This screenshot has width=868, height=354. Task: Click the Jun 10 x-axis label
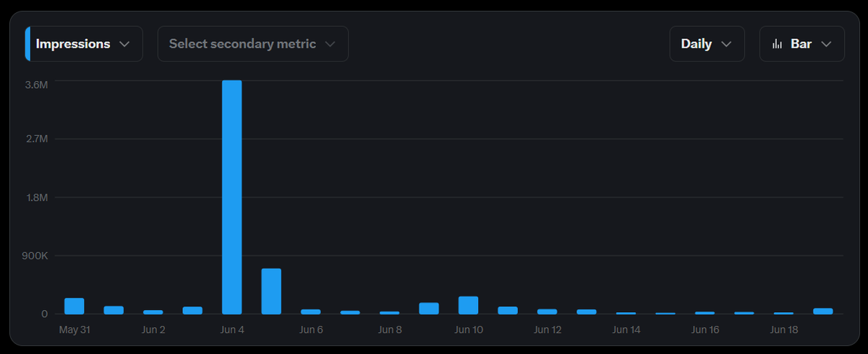[x=469, y=330]
